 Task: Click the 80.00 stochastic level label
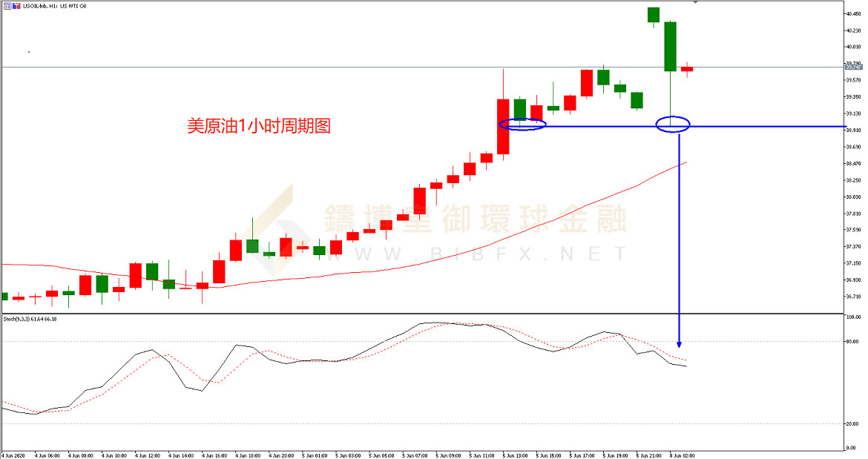click(852, 342)
